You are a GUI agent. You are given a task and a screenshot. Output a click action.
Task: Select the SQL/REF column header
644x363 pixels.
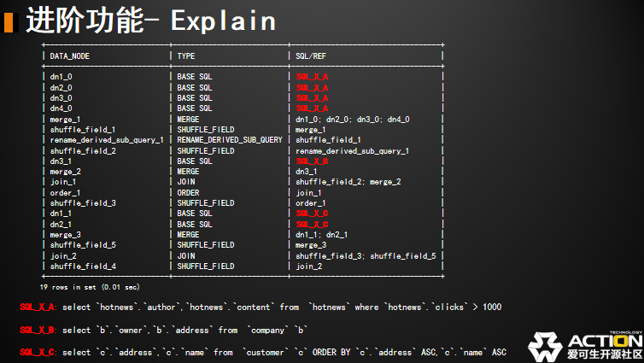click(311, 56)
